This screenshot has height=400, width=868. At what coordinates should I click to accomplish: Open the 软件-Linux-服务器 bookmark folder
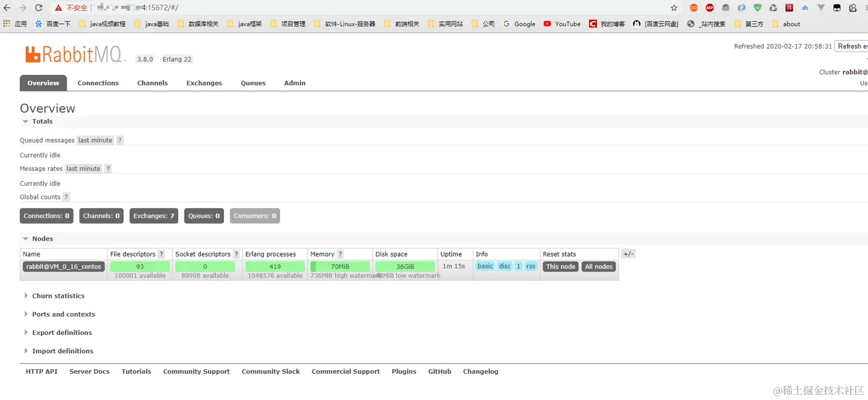click(x=345, y=24)
